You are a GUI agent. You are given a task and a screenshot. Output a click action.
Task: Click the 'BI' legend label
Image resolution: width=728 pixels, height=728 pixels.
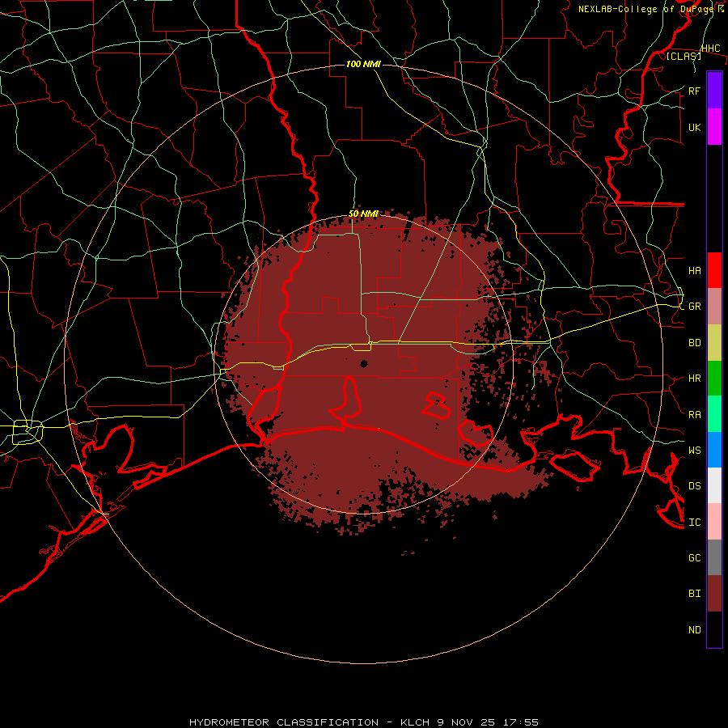(x=695, y=594)
